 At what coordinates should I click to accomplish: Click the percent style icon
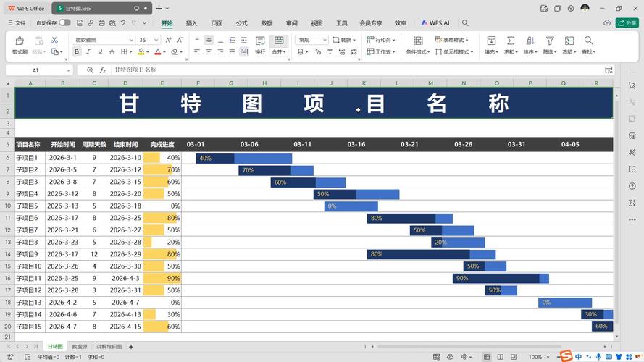tap(318, 51)
